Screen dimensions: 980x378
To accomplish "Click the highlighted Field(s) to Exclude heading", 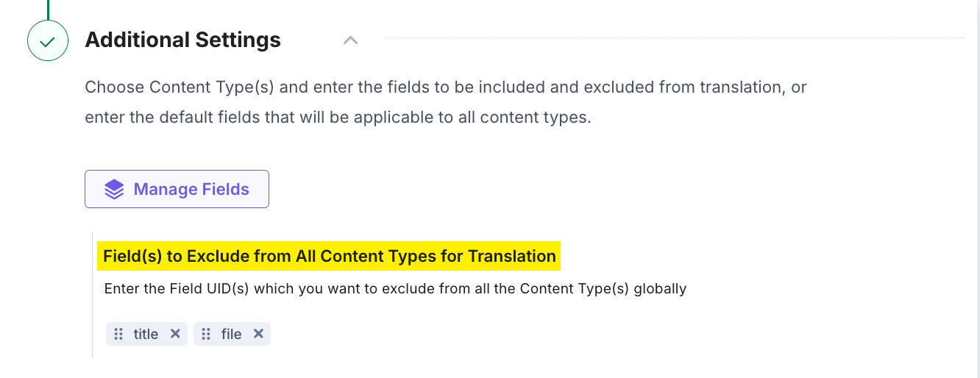I will coord(329,256).
